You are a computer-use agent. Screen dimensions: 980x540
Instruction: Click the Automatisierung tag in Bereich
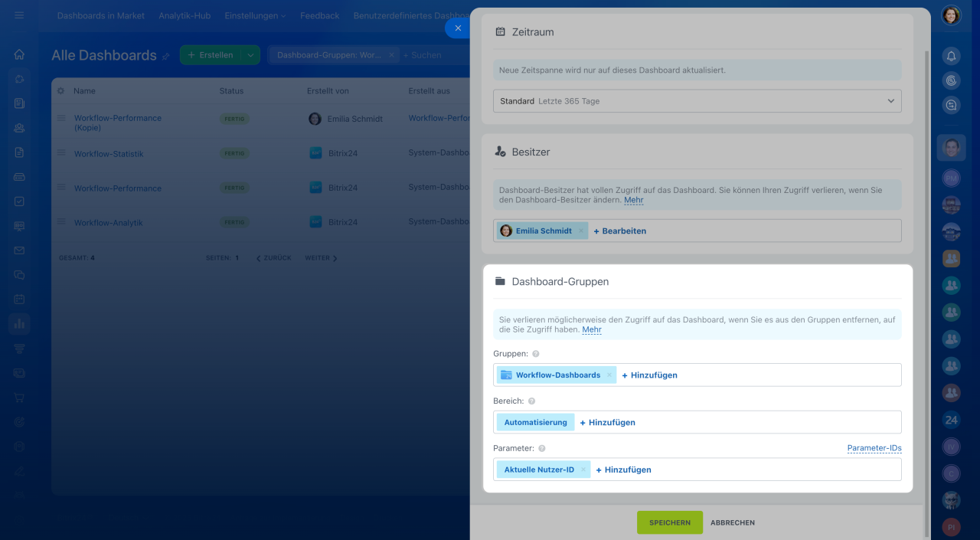coord(535,422)
